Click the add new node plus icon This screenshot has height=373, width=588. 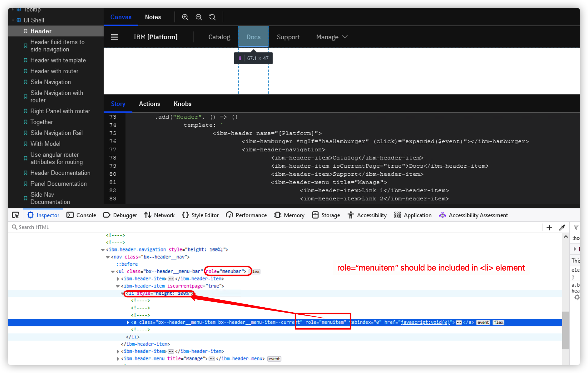[549, 227]
